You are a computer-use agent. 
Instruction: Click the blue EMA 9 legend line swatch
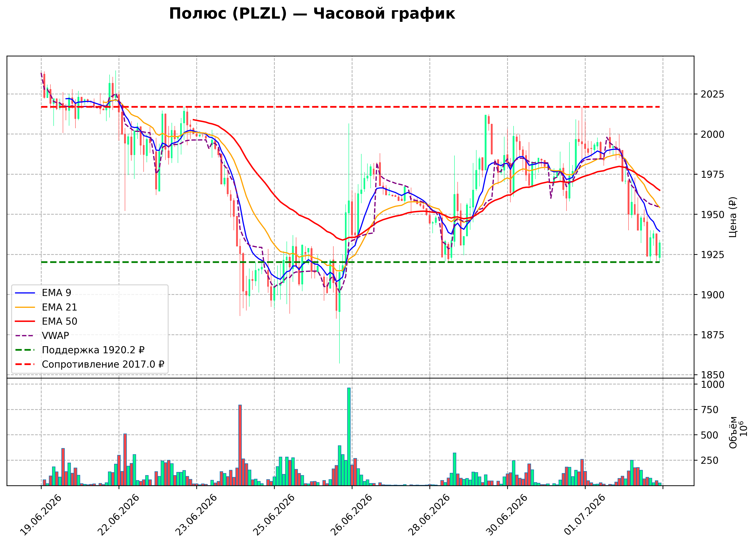coord(25,293)
